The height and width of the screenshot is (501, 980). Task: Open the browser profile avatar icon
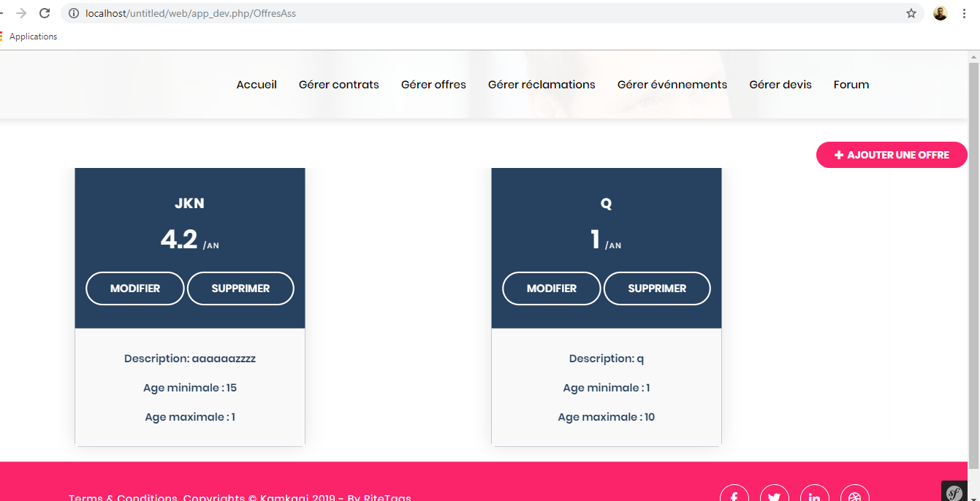[x=940, y=12]
